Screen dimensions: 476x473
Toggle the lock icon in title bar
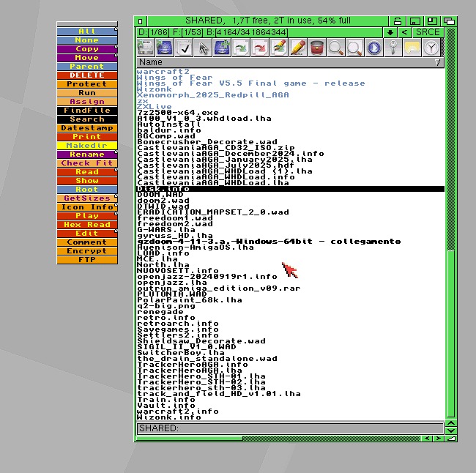[396, 21]
